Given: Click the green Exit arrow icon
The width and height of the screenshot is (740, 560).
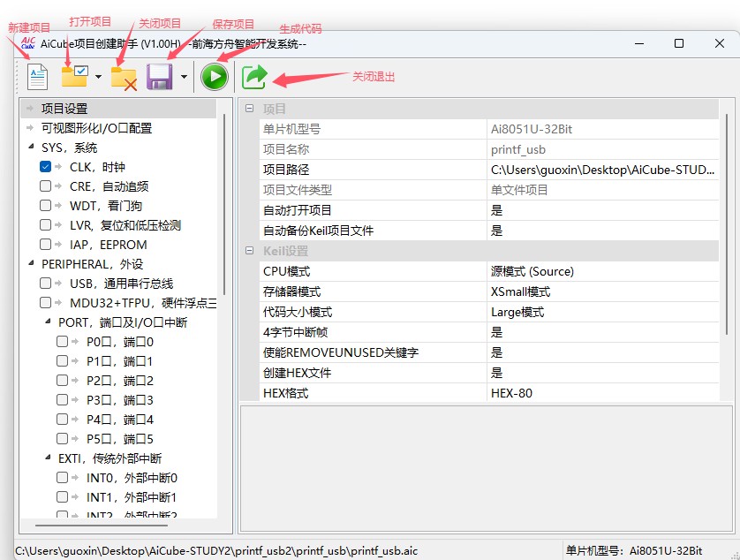Looking at the screenshot, I should click(x=254, y=77).
